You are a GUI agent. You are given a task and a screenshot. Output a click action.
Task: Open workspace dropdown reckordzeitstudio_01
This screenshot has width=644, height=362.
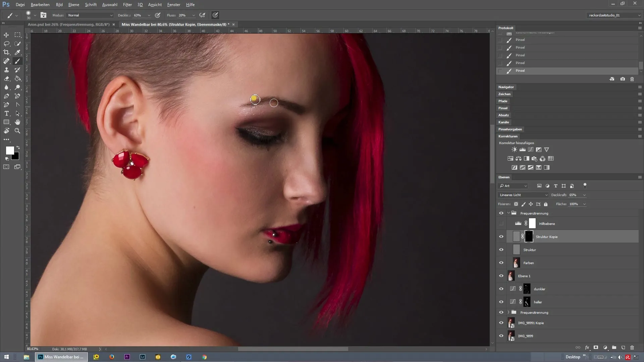(x=614, y=15)
